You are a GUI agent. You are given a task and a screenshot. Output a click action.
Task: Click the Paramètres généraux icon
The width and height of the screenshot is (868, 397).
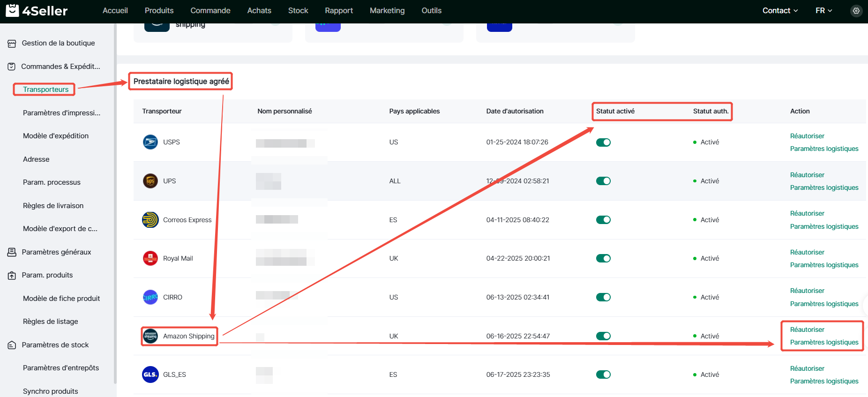[x=12, y=252]
